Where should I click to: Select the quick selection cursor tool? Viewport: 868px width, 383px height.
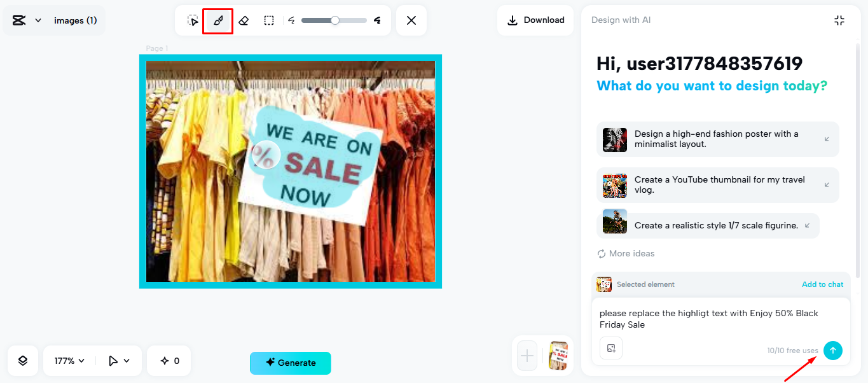[x=193, y=20]
